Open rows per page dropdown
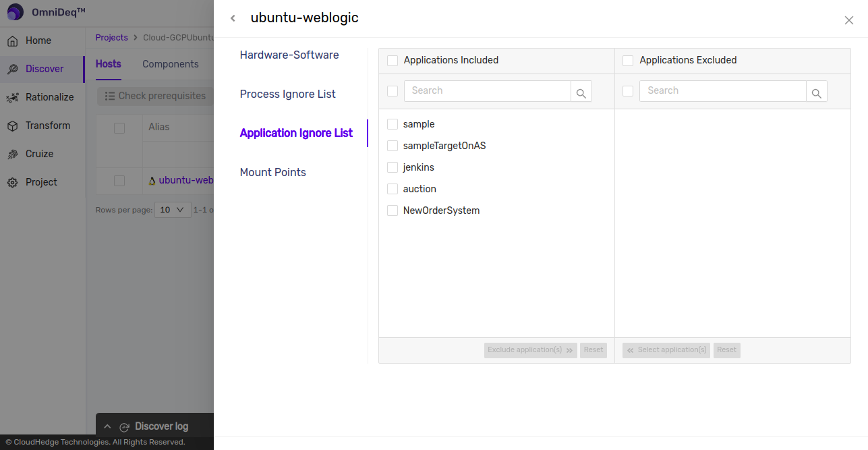The height and width of the screenshot is (450, 868). [x=173, y=210]
